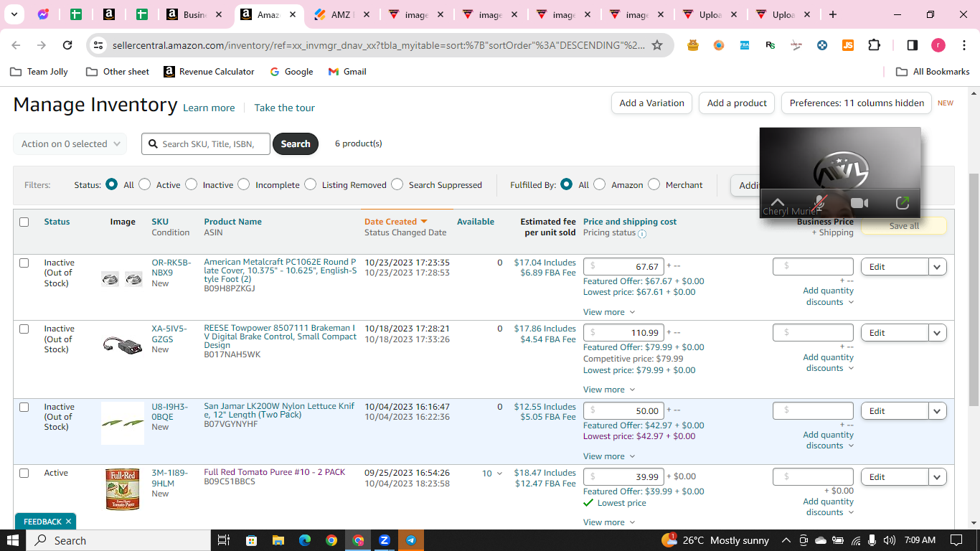Toggle video camera in meeting overlay
Screen dimensions: 980x551
click(859, 203)
